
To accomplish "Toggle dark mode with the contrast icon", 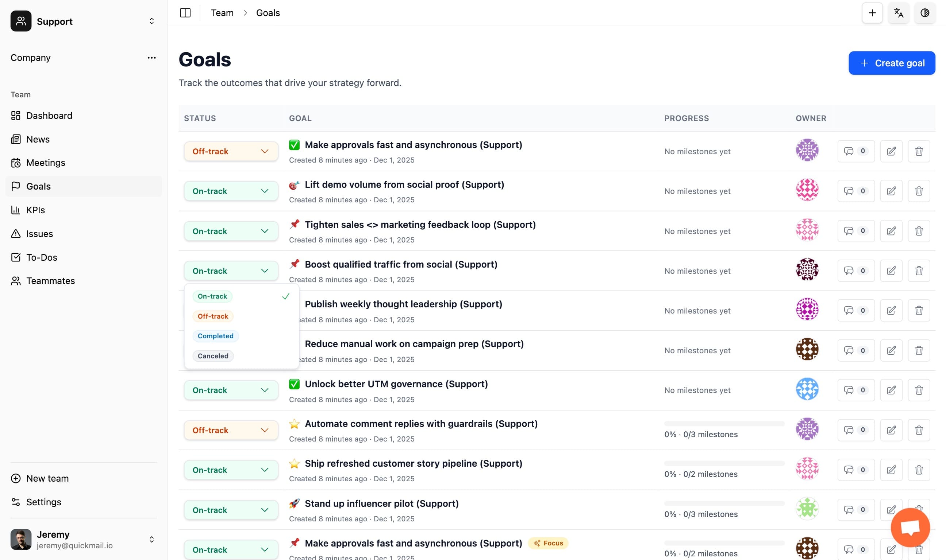I will pyautogui.click(x=924, y=13).
